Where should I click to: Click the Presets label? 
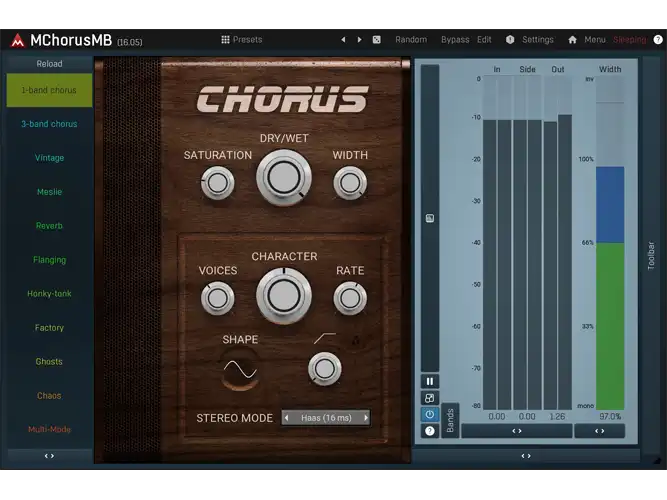tap(248, 40)
